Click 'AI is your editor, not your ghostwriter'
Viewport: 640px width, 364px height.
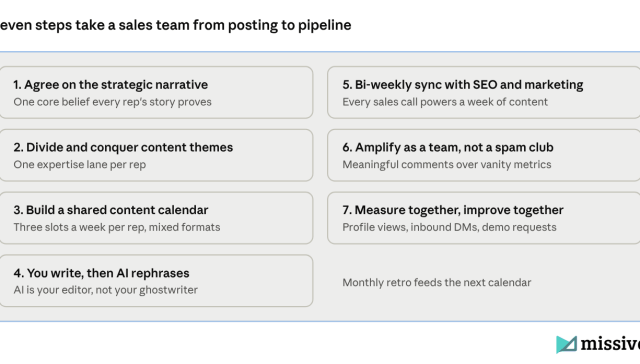coord(105,290)
